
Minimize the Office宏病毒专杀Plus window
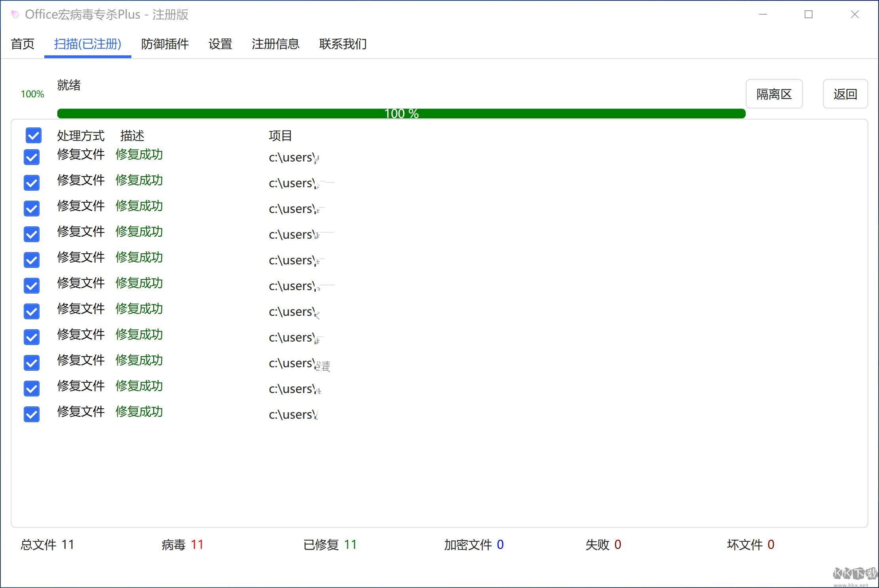click(x=763, y=14)
